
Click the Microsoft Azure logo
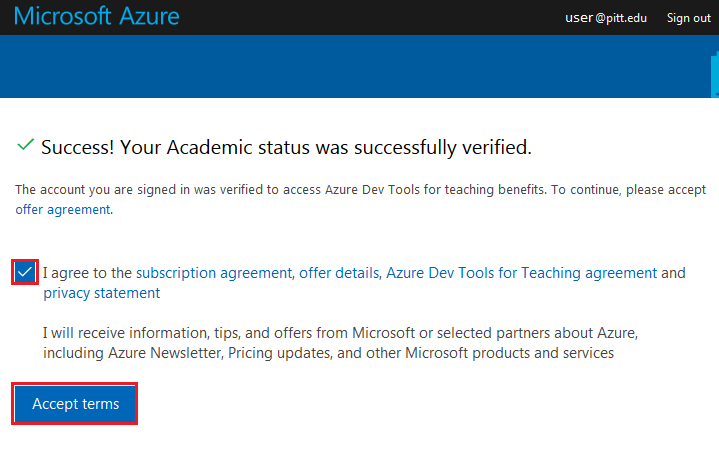pyautogui.click(x=97, y=17)
